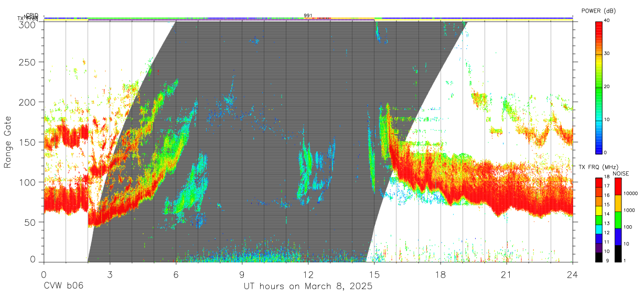Select the black 9–10 MHz TX FRQ swatch
644x297 pixels.
point(599,257)
